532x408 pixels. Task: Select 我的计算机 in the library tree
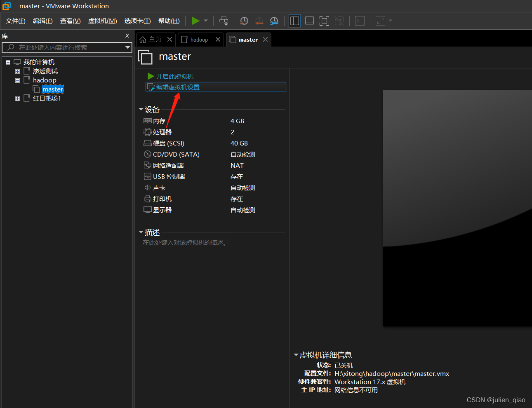(x=39, y=62)
